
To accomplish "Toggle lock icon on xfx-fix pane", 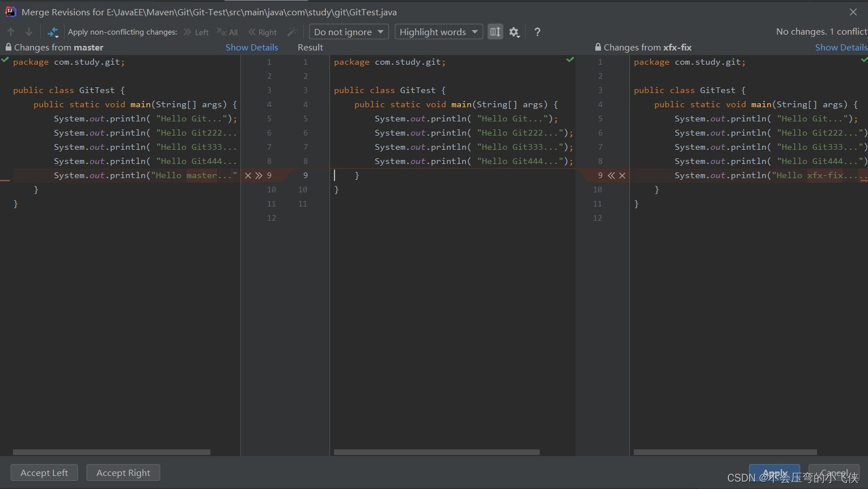I will 598,47.
